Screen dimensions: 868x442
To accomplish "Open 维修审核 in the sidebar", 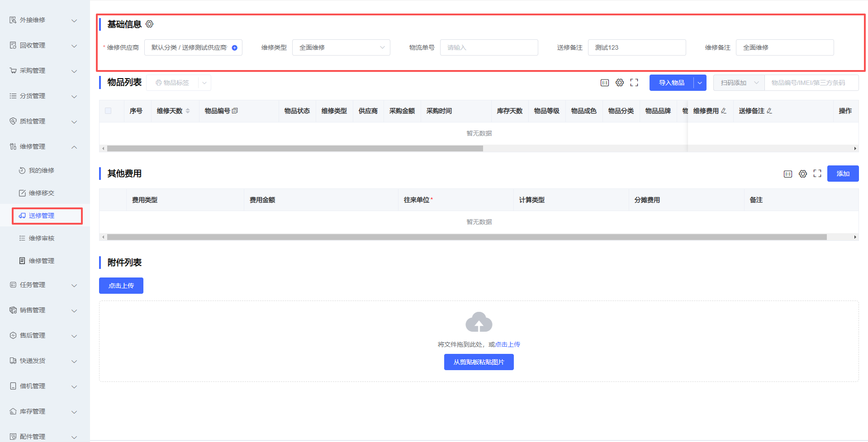I will click(x=42, y=239).
